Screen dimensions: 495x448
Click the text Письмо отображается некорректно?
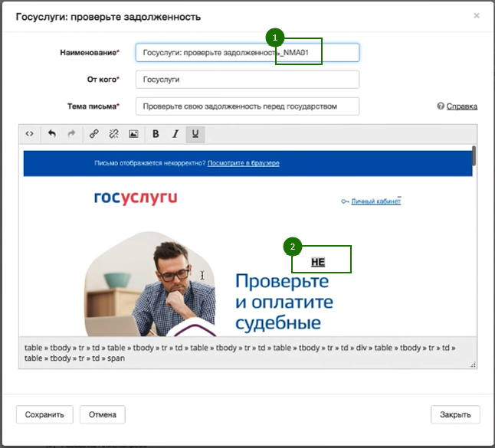pyautogui.click(x=150, y=163)
